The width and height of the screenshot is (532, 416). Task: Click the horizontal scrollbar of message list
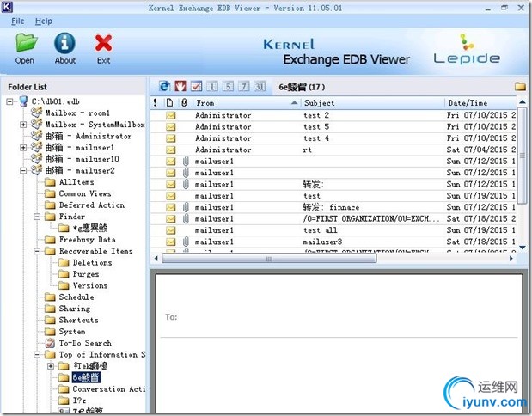point(269,259)
